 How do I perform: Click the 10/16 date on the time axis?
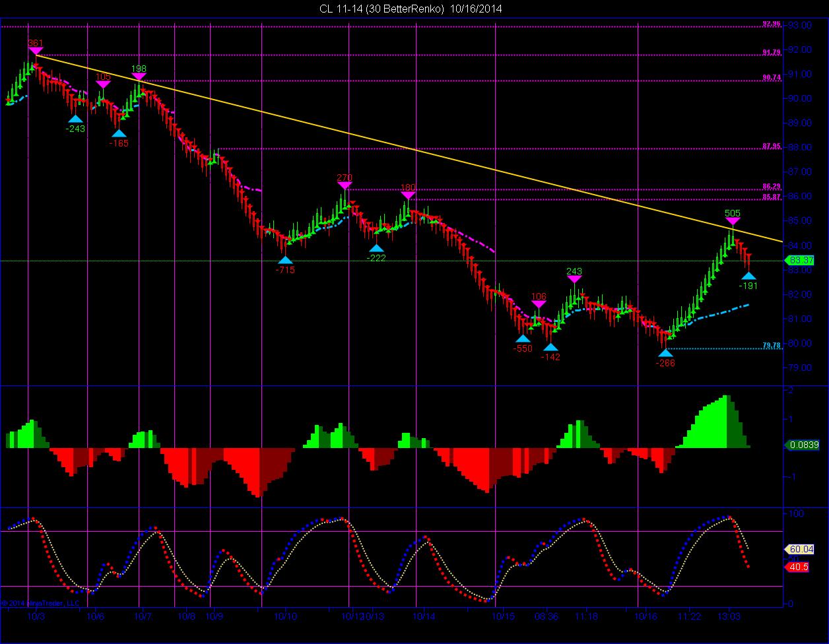pyautogui.click(x=645, y=616)
